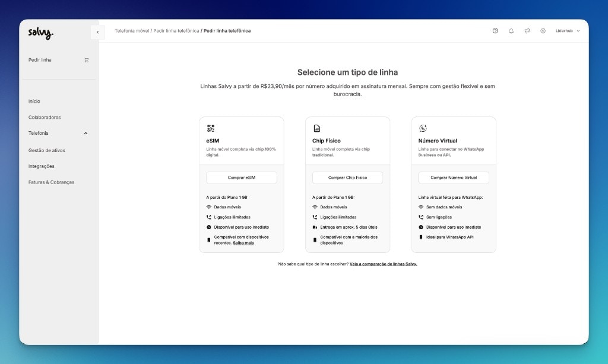Click Telefonia móvel in the breadcrumb
608x364 pixels.
[x=131, y=30]
